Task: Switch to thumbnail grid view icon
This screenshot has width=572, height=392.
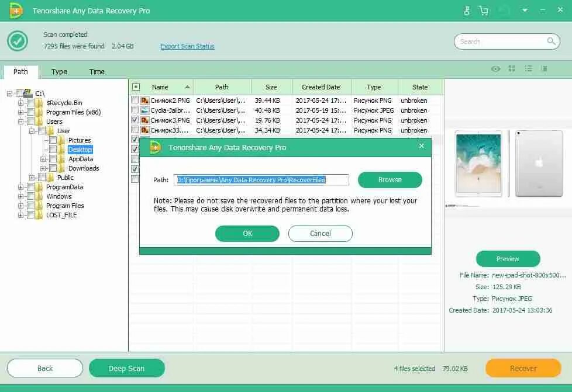Action: [x=512, y=68]
